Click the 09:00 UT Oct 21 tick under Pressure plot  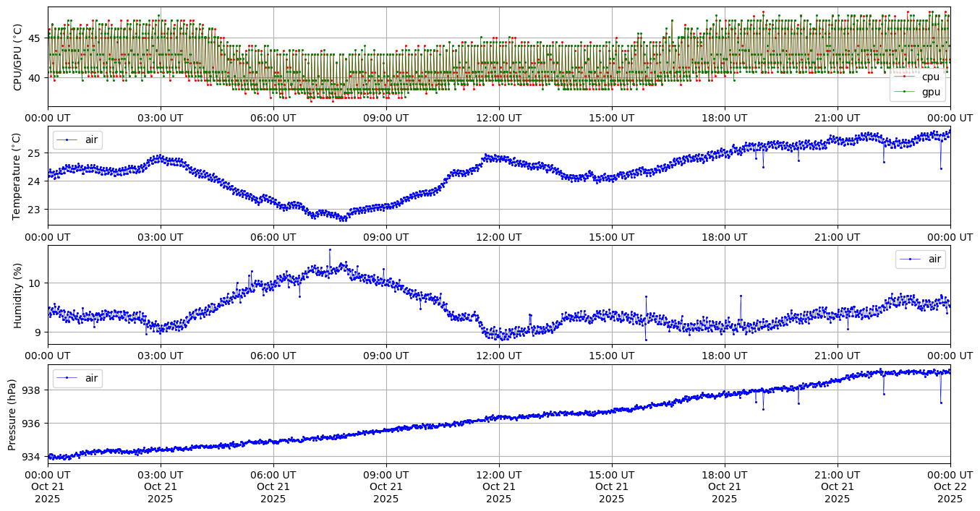click(x=385, y=486)
